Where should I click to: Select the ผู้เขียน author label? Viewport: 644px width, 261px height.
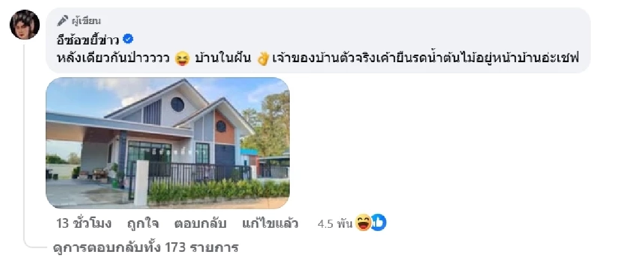click(x=86, y=21)
